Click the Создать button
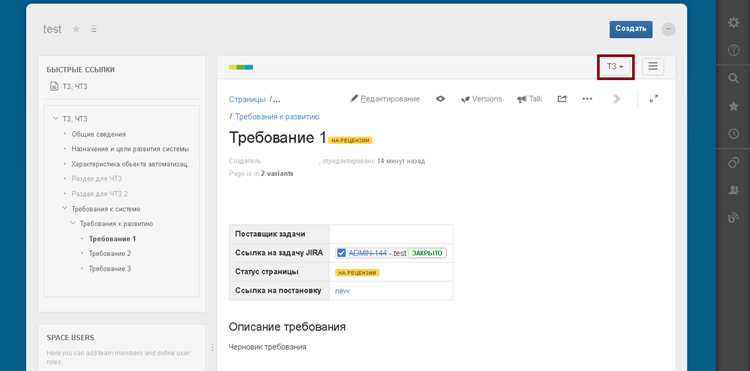The height and width of the screenshot is (371, 750). 631,29
